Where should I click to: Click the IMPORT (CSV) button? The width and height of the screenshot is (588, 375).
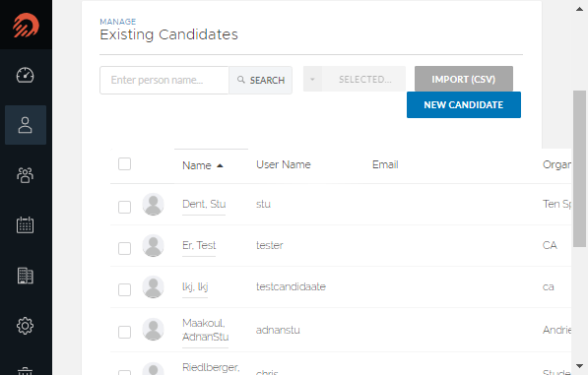[464, 79]
